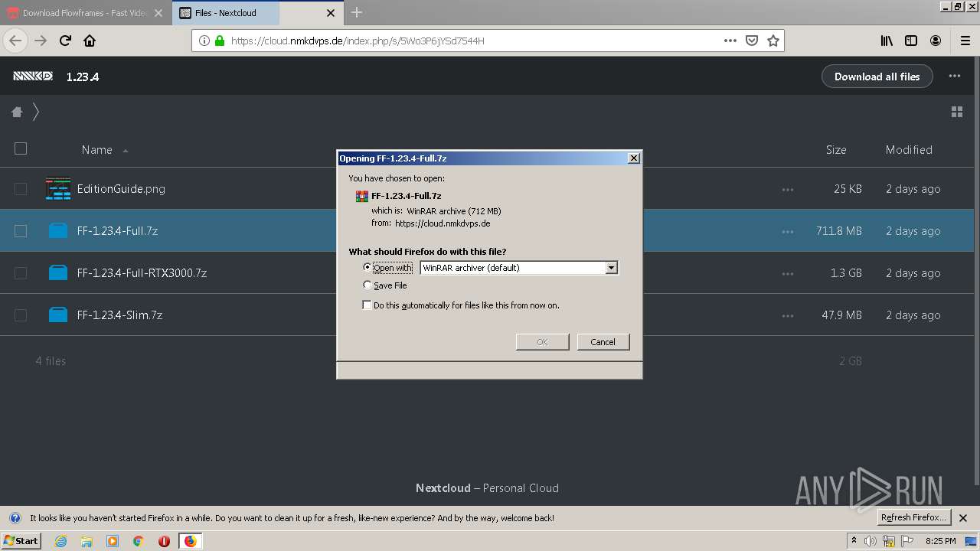Open the Firefox home page icon
The image size is (980, 551).
(x=90, y=41)
